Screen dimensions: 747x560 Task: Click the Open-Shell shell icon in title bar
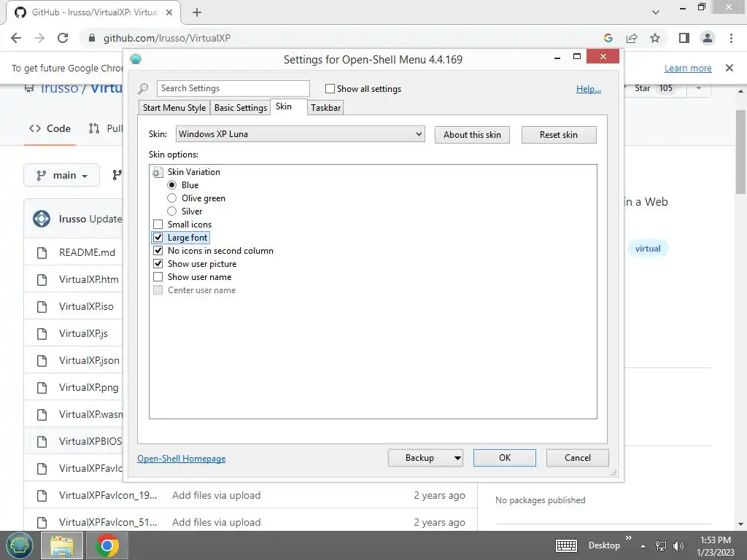pyautogui.click(x=136, y=59)
